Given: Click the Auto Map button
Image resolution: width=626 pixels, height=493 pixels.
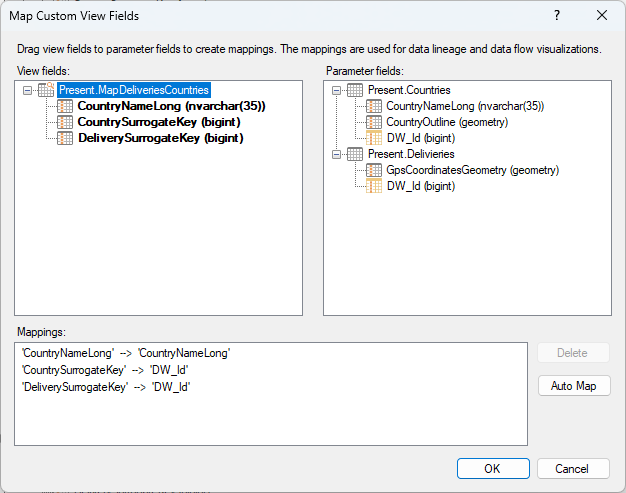Looking at the screenshot, I should pyautogui.click(x=574, y=386).
